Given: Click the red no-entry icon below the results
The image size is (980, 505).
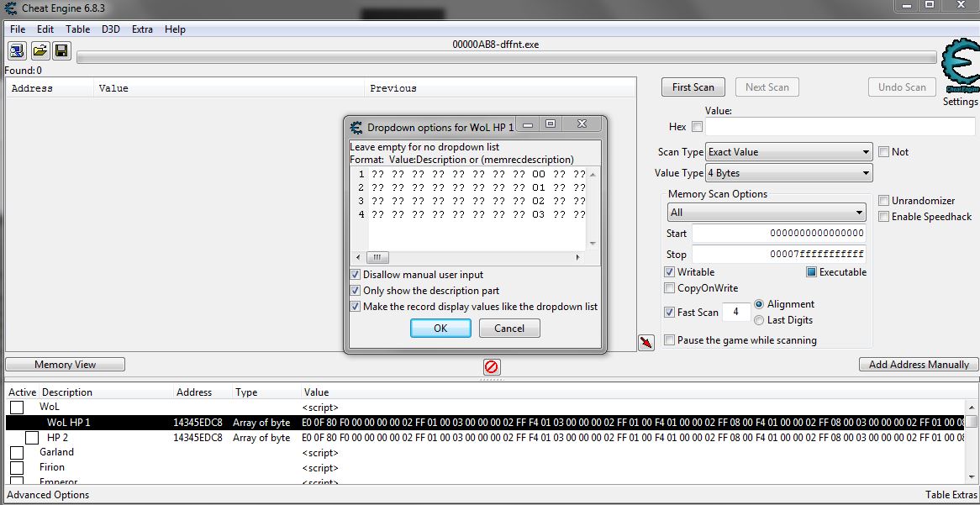Looking at the screenshot, I should (x=492, y=366).
